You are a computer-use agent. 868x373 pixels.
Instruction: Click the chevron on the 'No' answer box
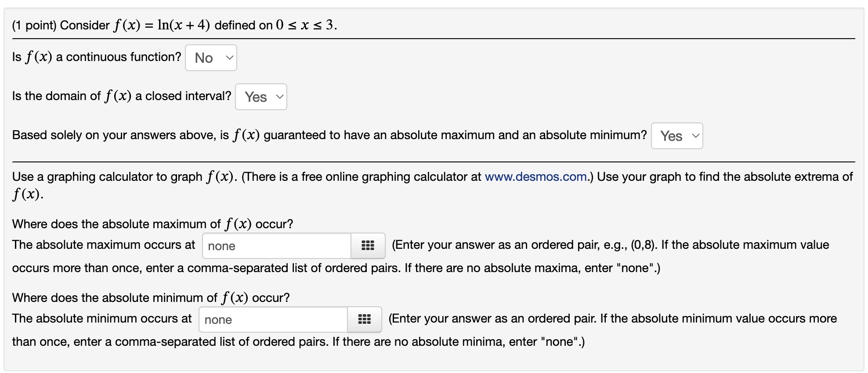[229, 57]
